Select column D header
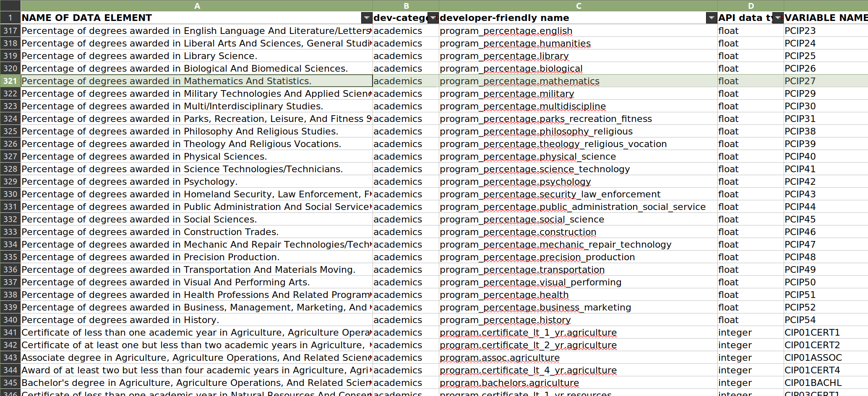Screen dimensions: 868x396 point(751,6)
